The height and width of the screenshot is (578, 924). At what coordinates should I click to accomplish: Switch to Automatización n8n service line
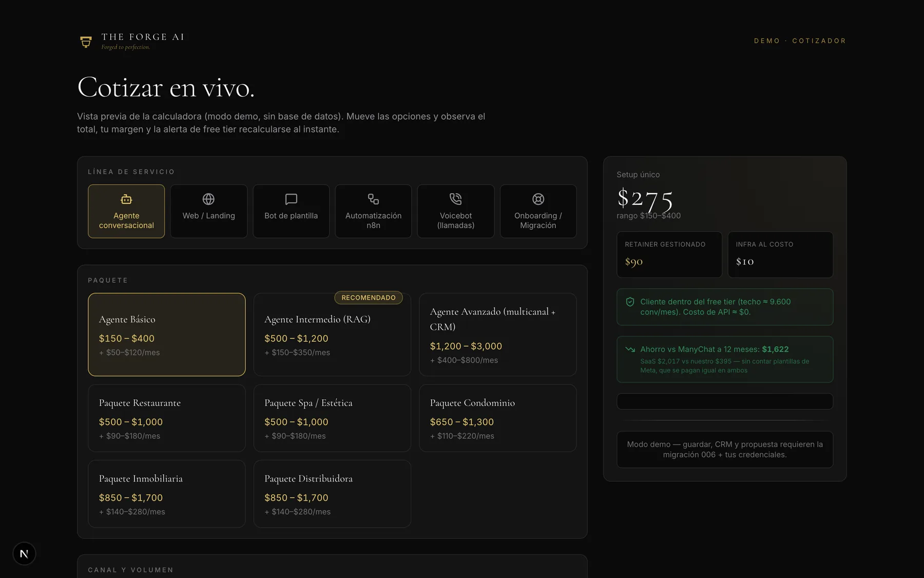373,211
